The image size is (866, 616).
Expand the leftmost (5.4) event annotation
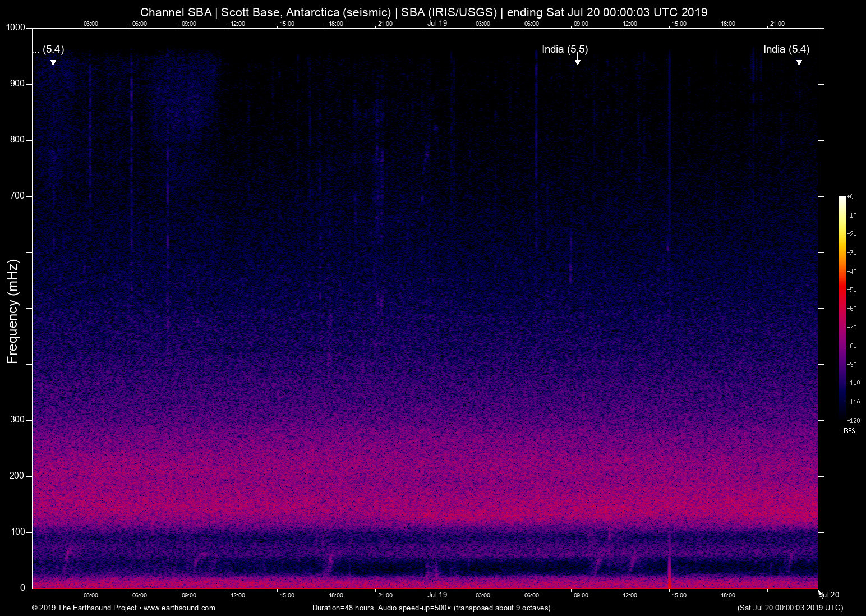48,49
